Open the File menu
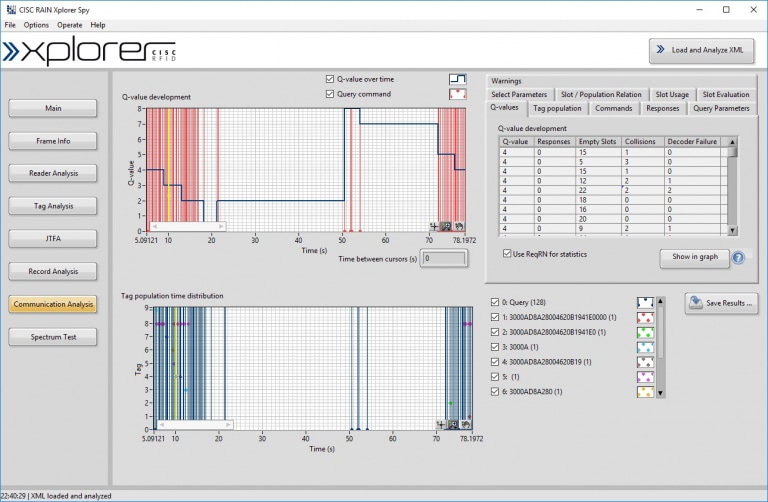Image resolution: width=768 pixels, height=502 pixels. point(10,25)
